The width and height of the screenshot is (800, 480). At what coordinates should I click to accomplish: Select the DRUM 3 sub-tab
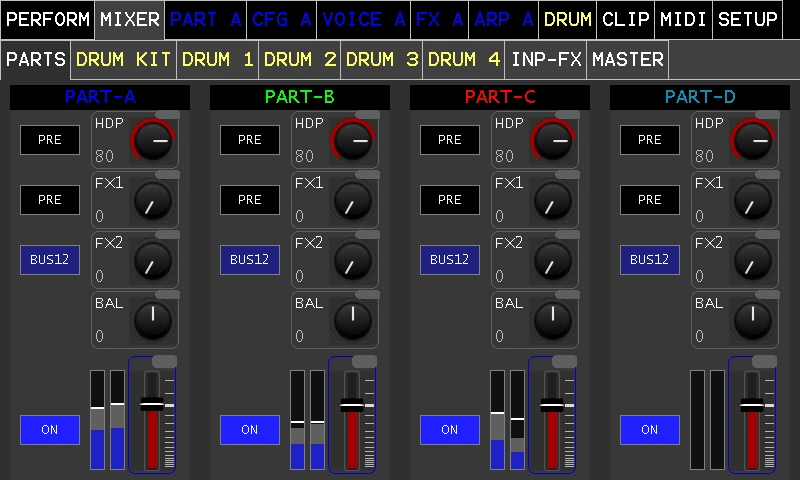(x=382, y=60)
